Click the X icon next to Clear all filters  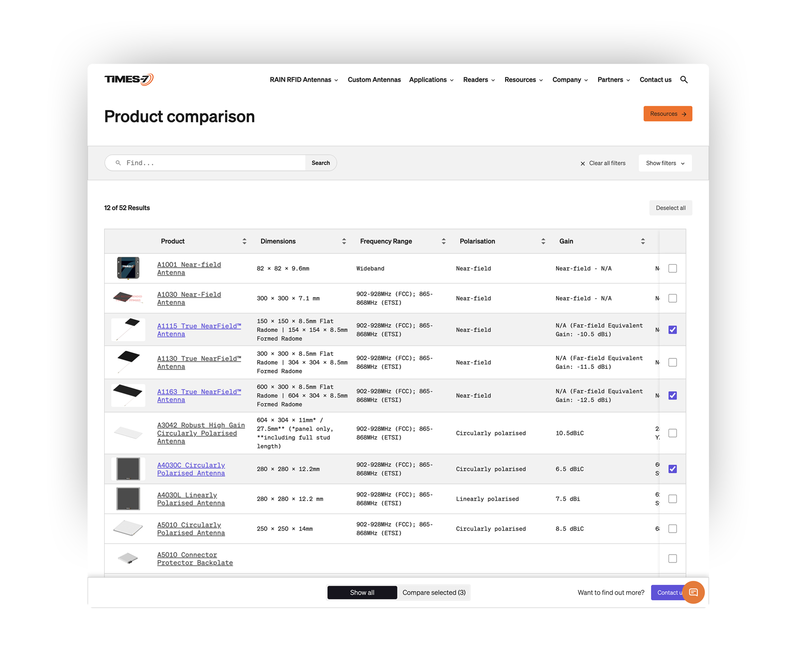click(x=582, y=163)
